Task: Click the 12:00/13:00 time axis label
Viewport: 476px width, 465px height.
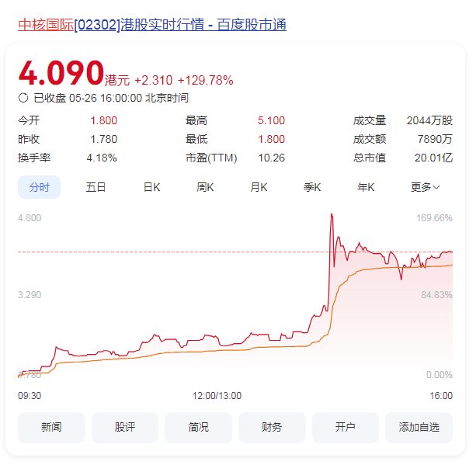Action: click(217, 396)
